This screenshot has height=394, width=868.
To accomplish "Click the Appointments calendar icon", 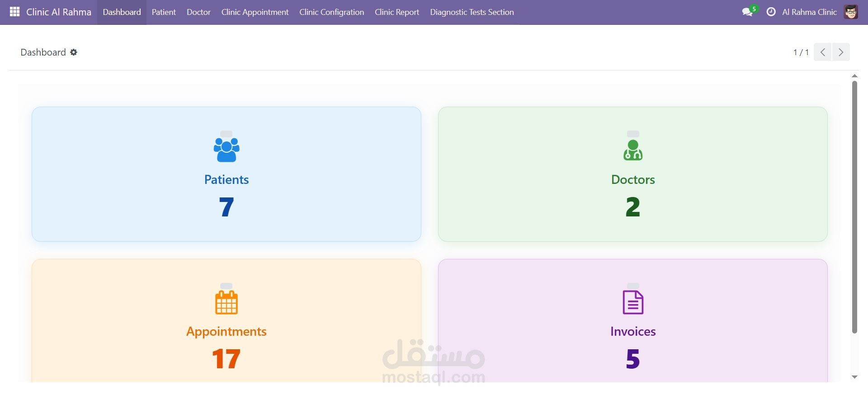I will (226, 302).
